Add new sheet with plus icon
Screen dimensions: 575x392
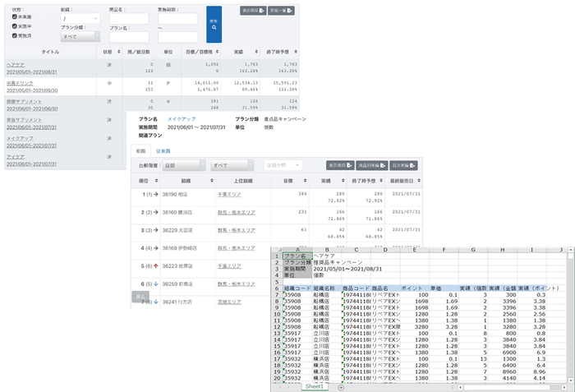[340, 386]
